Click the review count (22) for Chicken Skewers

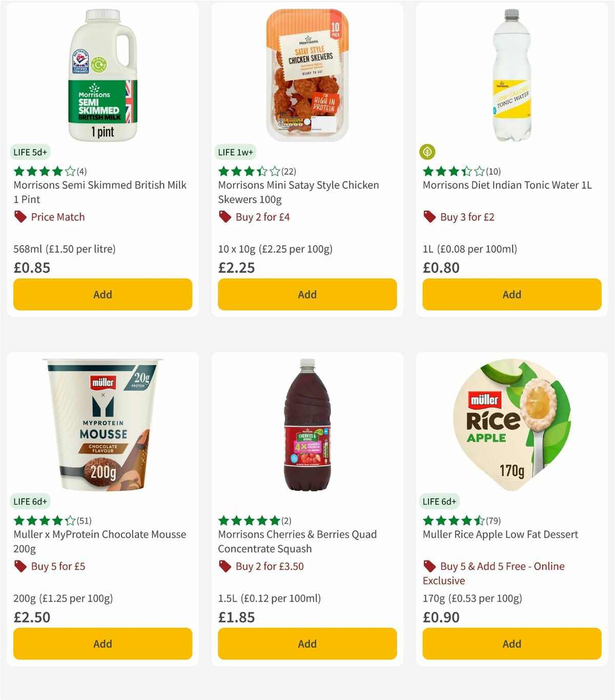click(289, 171)
